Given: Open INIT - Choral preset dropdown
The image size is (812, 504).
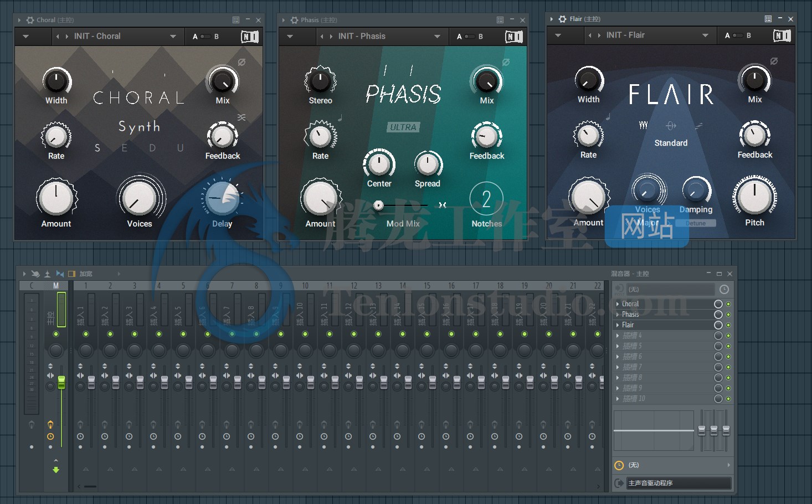Looking at the screenshot, I should click(173, 37).
